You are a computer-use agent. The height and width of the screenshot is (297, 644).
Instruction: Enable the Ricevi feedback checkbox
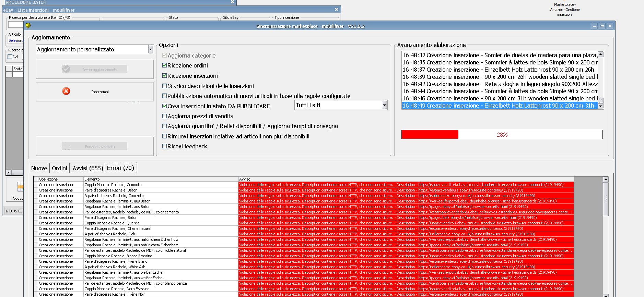164,146
